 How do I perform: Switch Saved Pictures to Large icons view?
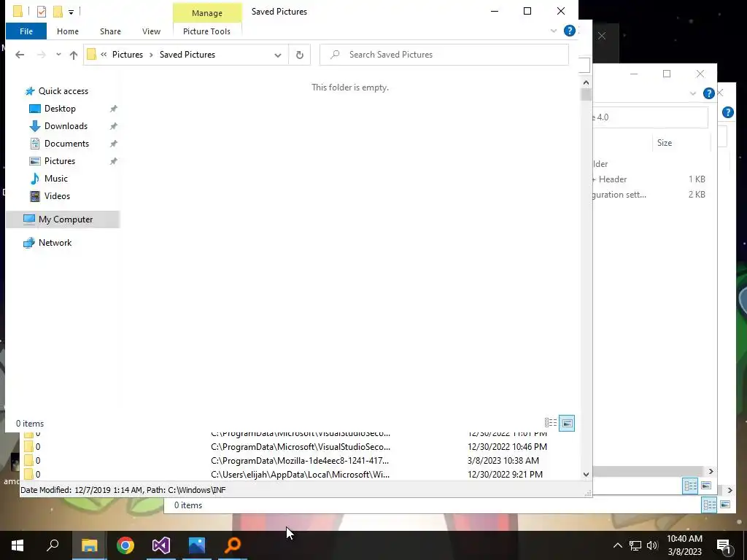click(x=567, y=423)
